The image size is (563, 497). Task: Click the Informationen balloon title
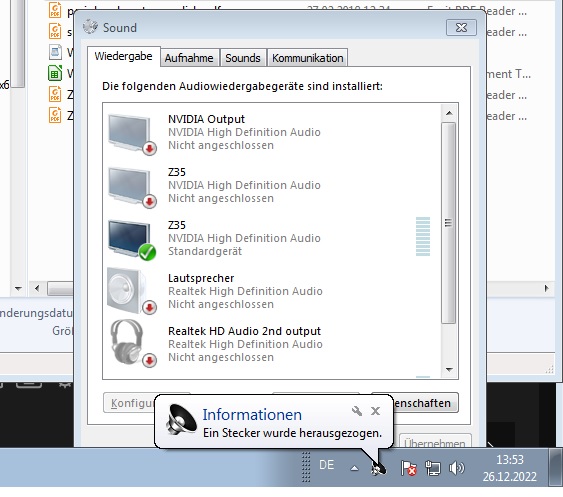252,414
